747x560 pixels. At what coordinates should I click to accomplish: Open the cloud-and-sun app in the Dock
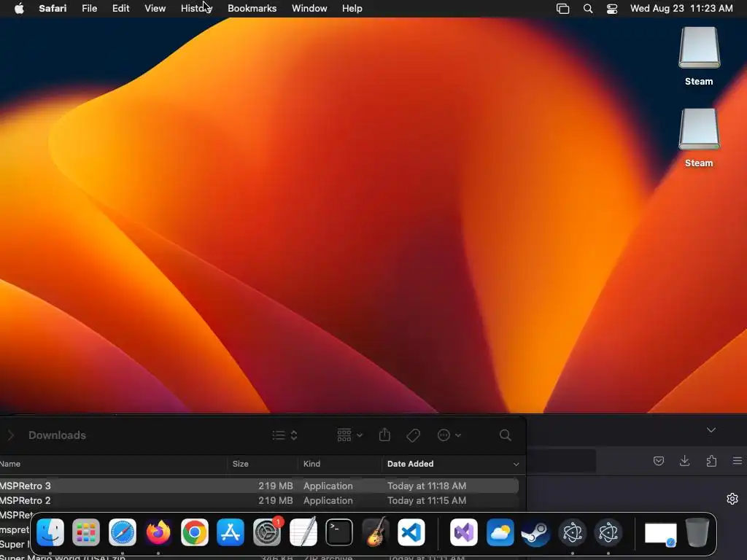click(500, 532)
